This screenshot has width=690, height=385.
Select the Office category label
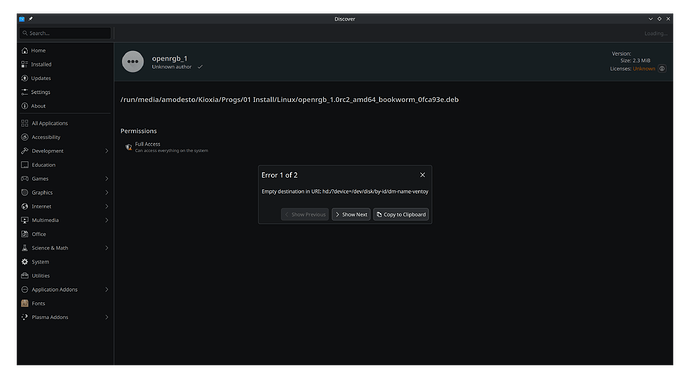[39, 234]
